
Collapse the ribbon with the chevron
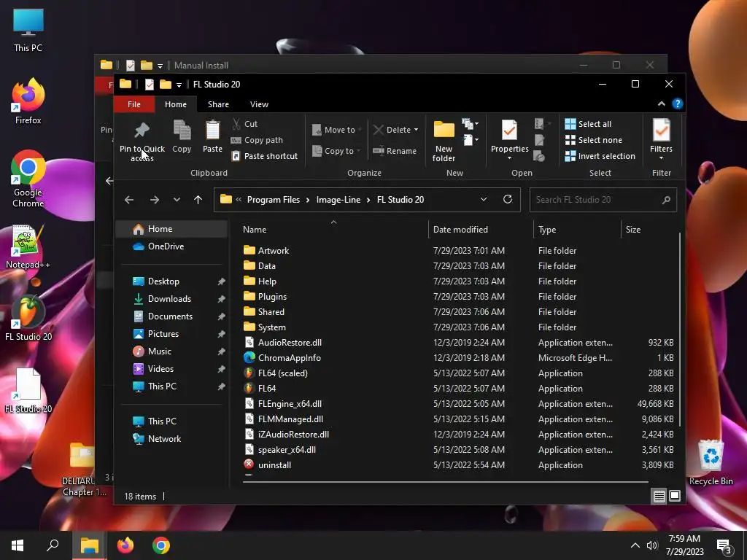[x=661, y=104]
